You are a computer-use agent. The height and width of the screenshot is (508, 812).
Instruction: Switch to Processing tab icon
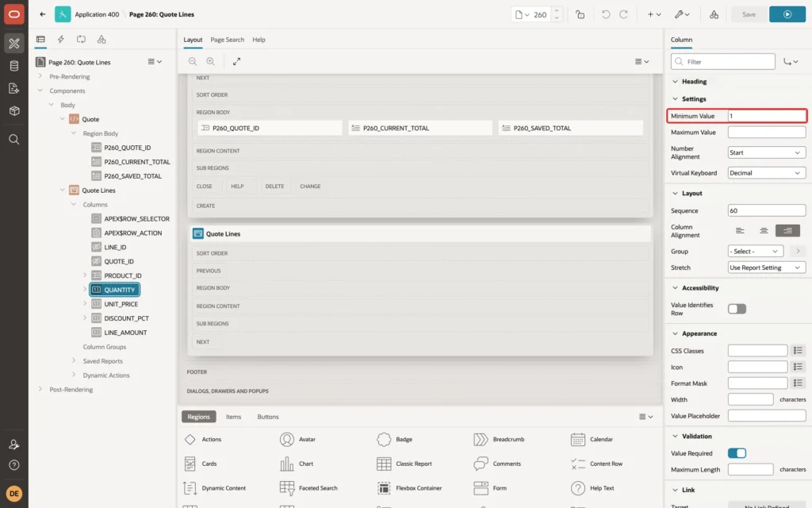[81, 40]
